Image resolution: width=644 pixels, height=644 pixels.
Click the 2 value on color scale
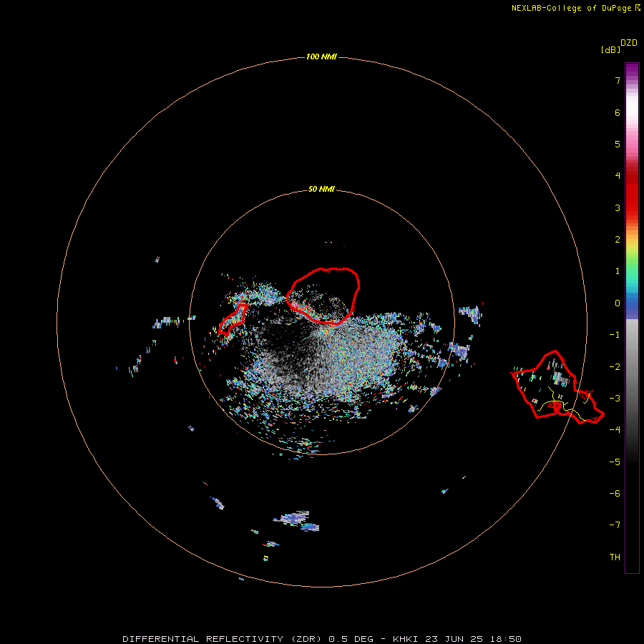618,240
